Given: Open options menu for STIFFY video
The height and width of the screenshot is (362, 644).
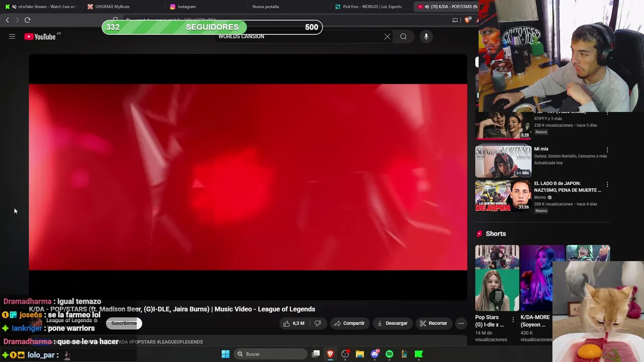Looking at the screenshot, I should [x=607, y=114].
